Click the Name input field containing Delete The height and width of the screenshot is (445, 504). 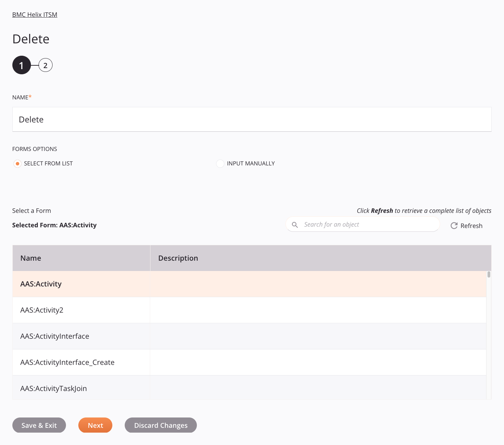pyautogui.click(x=252, y=119)
